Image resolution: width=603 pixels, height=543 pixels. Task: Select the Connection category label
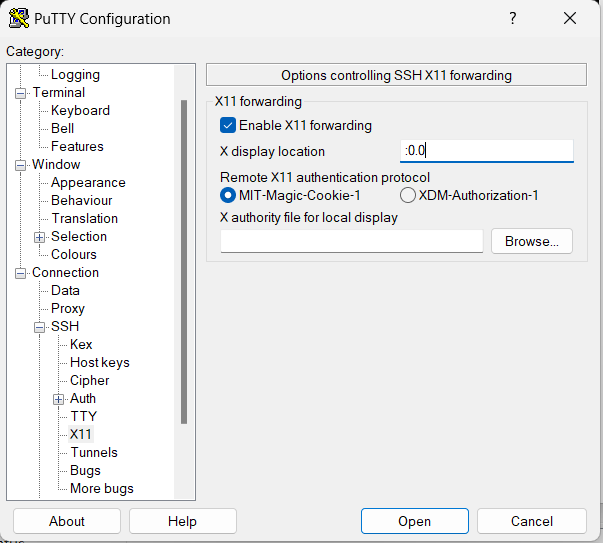click(65, 273)
